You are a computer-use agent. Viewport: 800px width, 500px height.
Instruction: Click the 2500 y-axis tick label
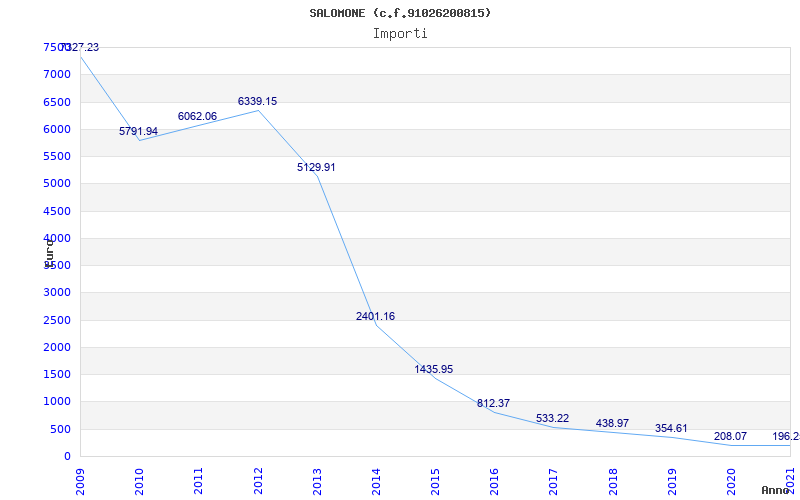tap(57, 320)
